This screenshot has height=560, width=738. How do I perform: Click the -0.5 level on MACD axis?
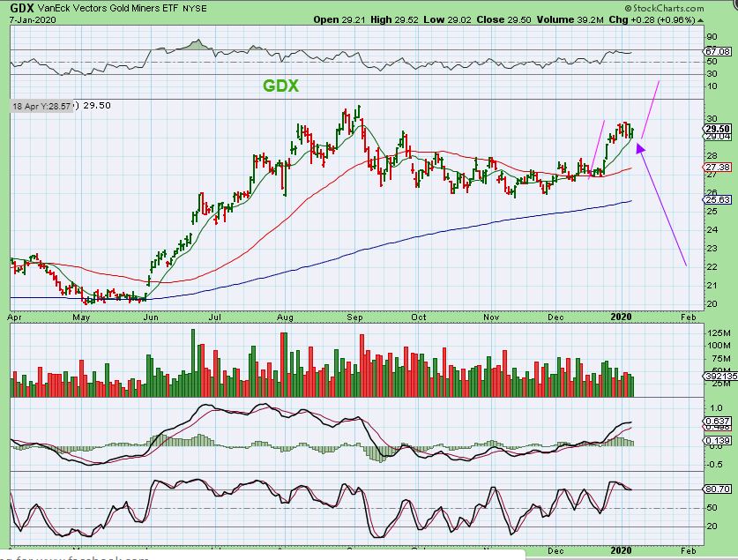click(715, 465)
